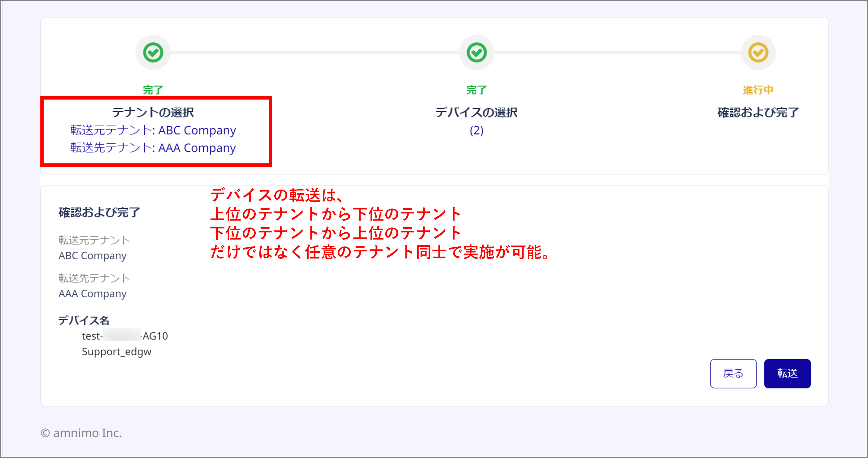The height and width of the screenshot is (458, 868).
Task: Click the 確認および完了 section heading
Action: 99,212
